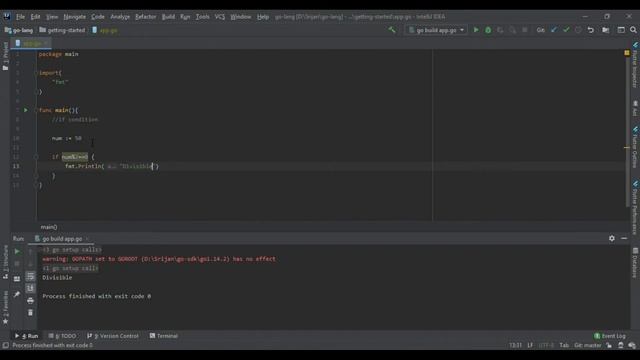The image size is (640, 360).
Task: Collapse the func main fold marker
Action: tap(36, 110)
